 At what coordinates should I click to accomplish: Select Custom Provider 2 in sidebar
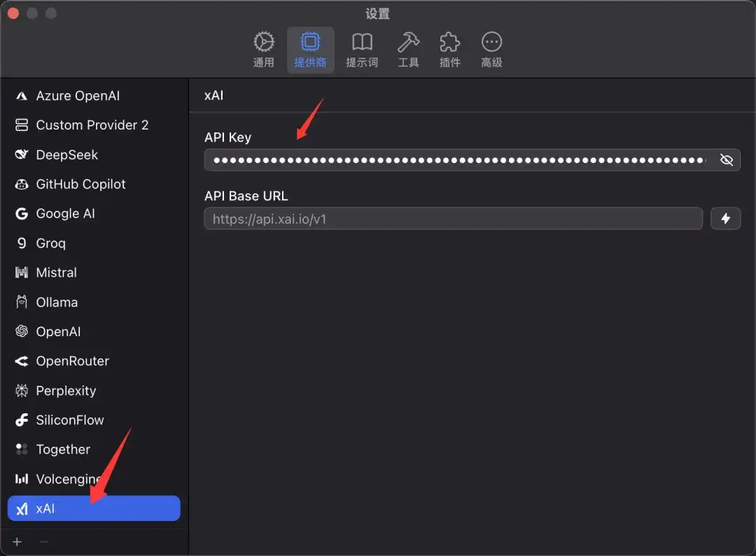[x=94, y=125]
